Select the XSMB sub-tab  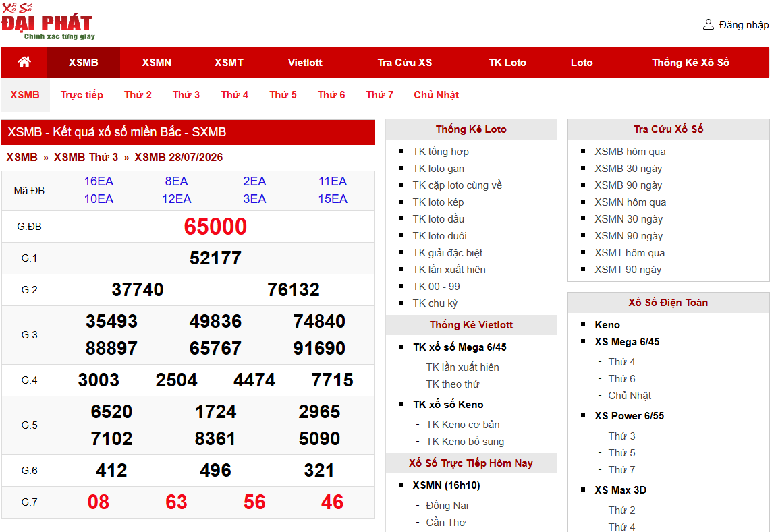point(25,95)
